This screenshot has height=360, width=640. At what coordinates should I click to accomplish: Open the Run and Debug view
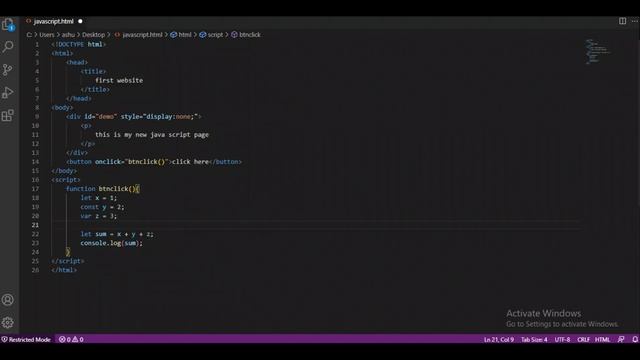click(x=8, y=92)
